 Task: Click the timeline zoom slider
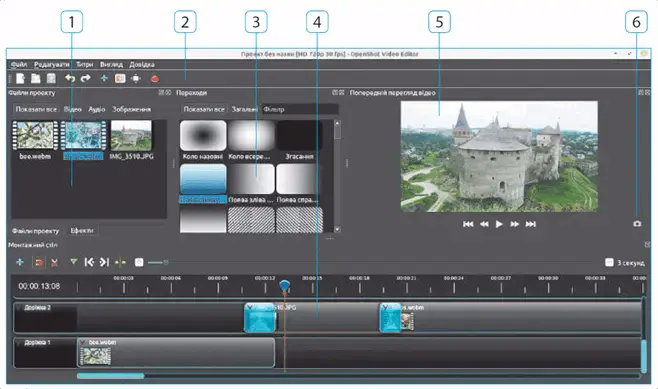pos(158,263)
